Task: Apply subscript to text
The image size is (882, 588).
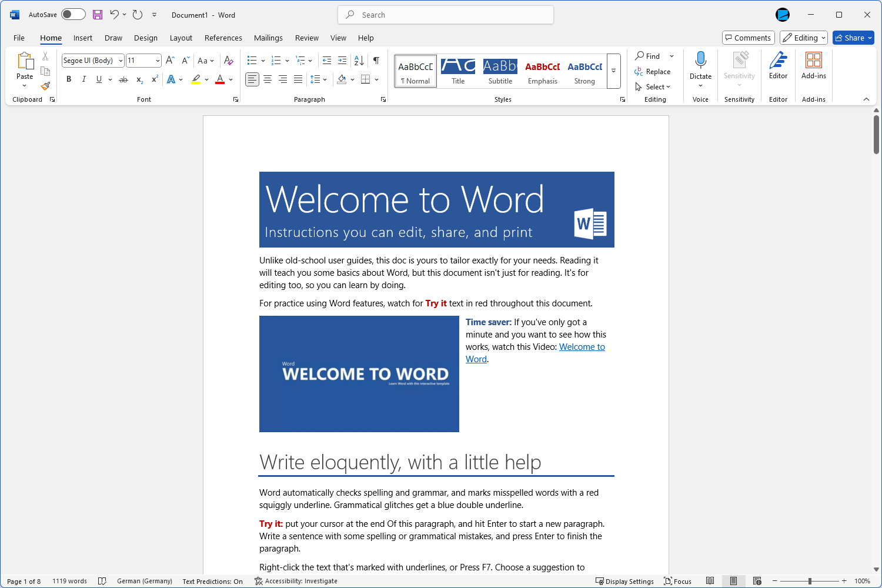Action: (x=138, y=78)
